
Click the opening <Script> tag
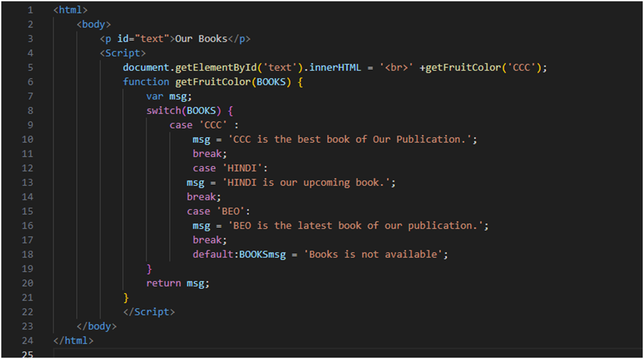pyautogui.click(x=123, y=53)
